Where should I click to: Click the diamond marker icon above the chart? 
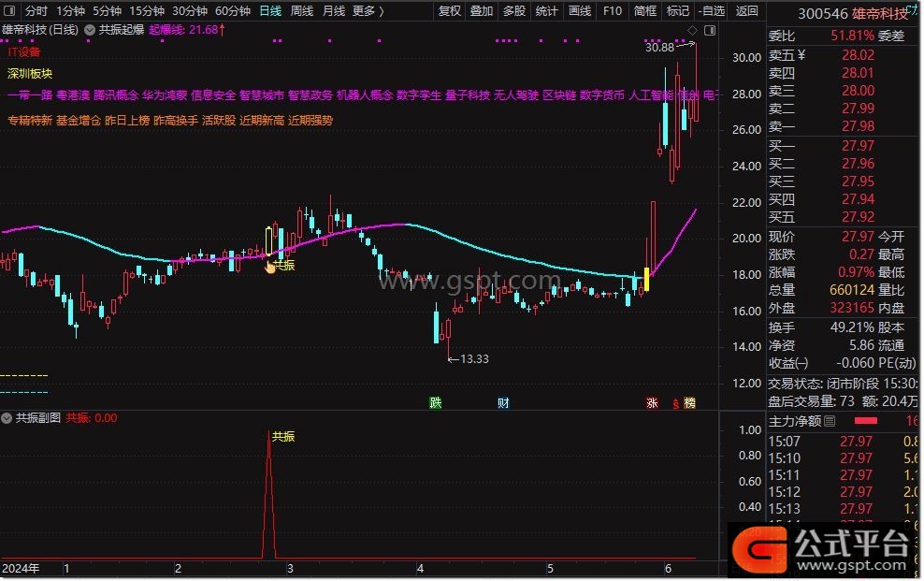tap(692, 30)
